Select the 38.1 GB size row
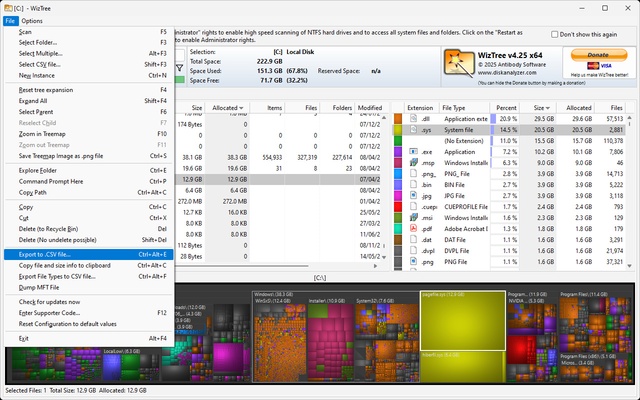 pyautogui.click(x=278, y=157)
